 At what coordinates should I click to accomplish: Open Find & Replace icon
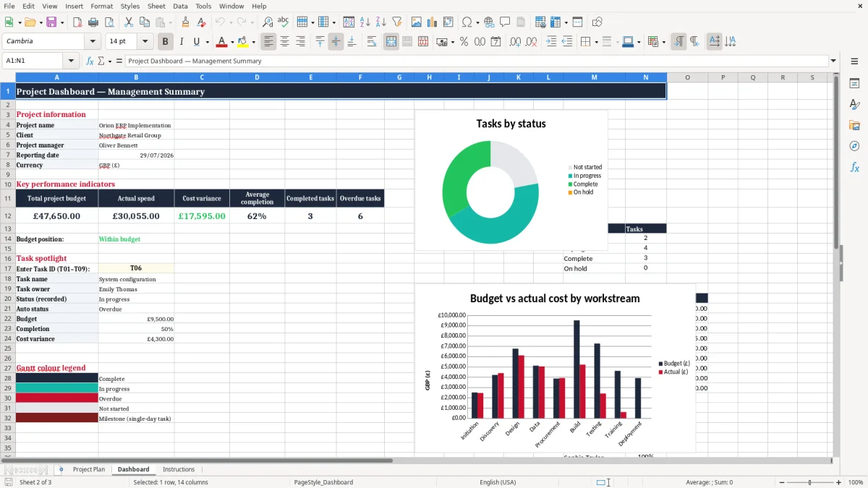(268, 22)
